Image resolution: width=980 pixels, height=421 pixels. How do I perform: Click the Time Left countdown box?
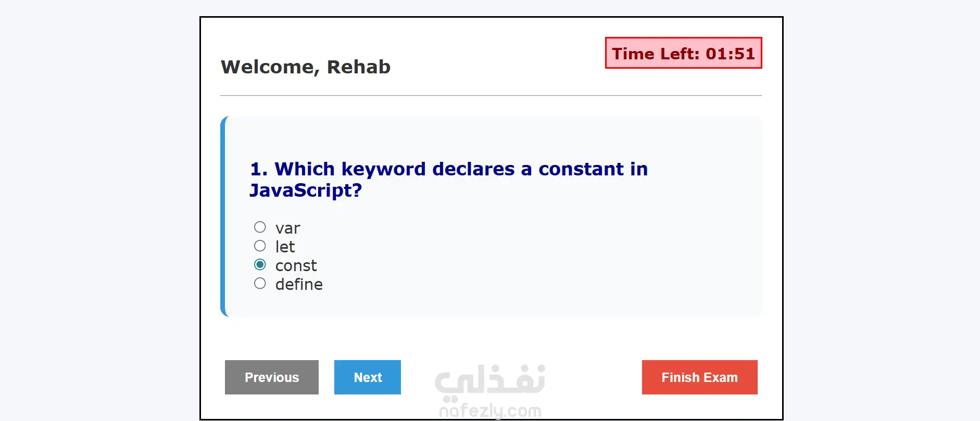click(683, 53)
